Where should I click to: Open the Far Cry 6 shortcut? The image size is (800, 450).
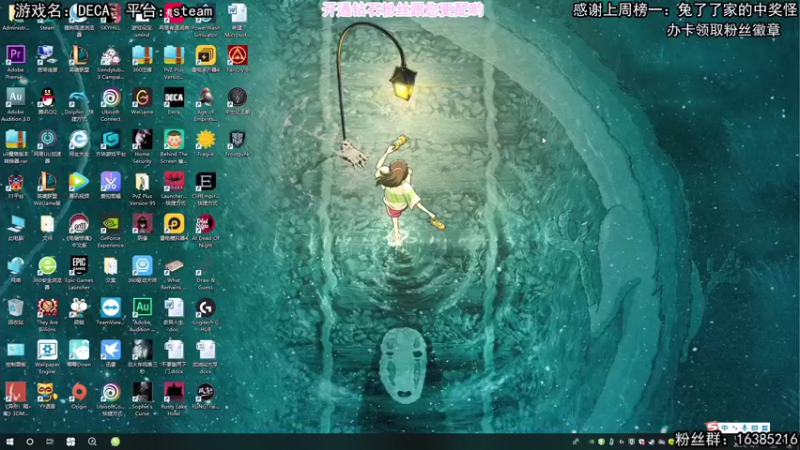[x=237, y=58]
